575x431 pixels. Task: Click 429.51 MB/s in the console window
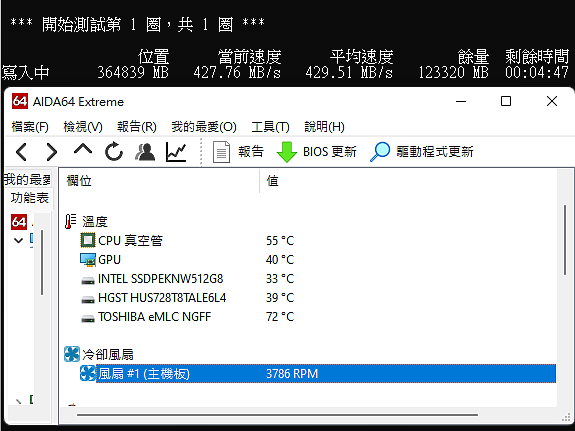tap(349, 72)
